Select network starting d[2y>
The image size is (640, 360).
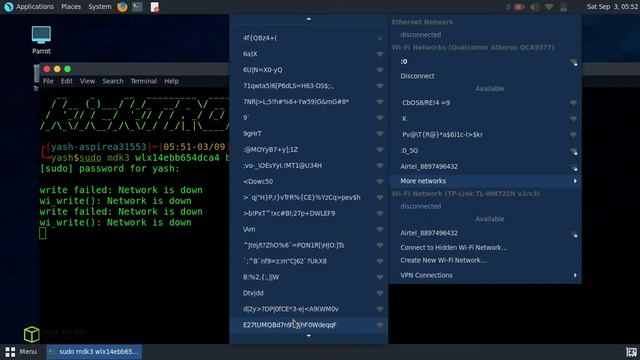[309, 309]
